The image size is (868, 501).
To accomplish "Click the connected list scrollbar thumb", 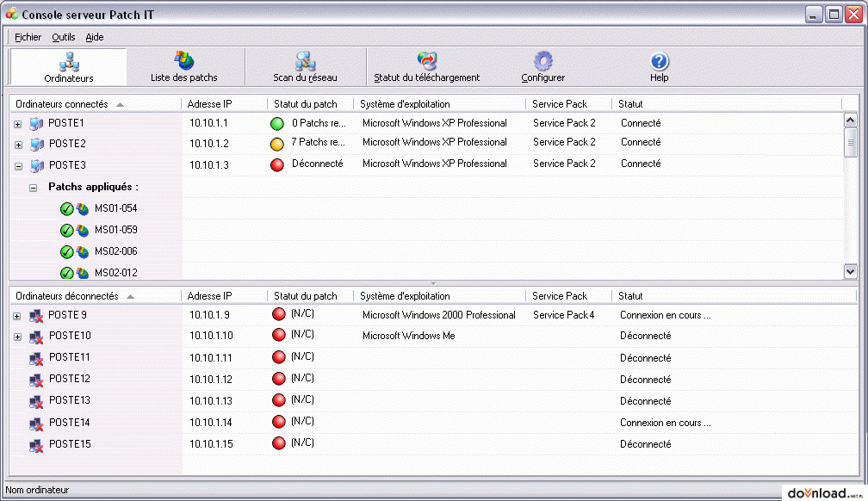I will 851,142.
